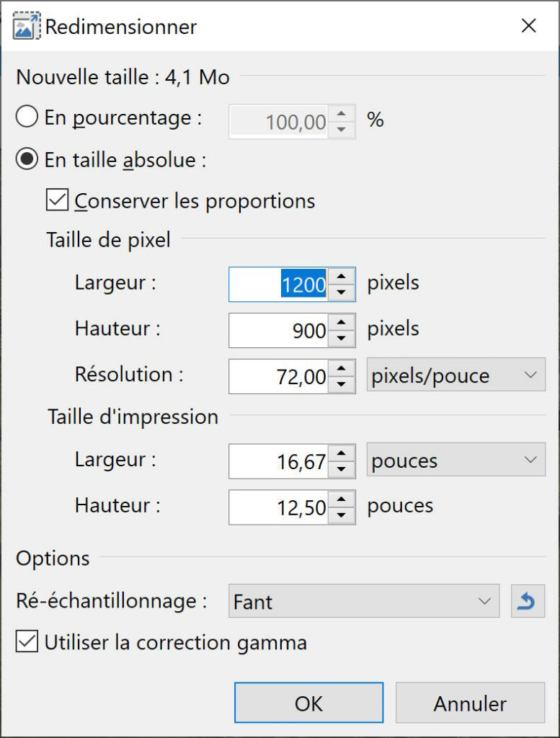Viewport: 560px width, 738px height.
Task: Select the En pourcentage radio button
Action: [x=27, y=117]
